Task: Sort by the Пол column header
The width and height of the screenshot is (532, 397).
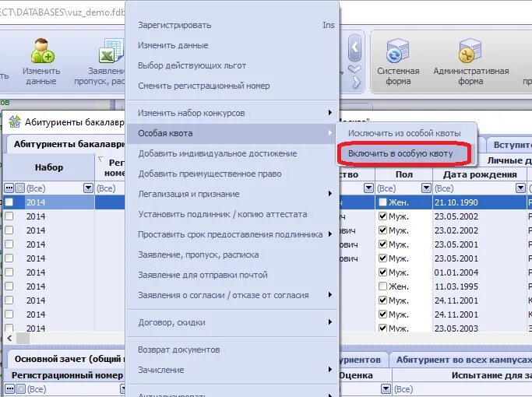Action: point(403,174)
